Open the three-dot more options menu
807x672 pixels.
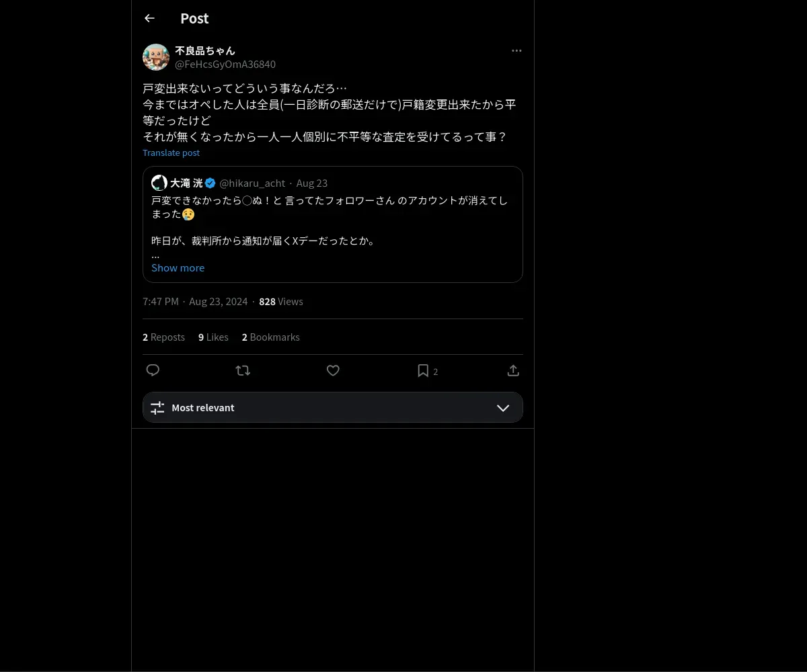coord(516,50)
